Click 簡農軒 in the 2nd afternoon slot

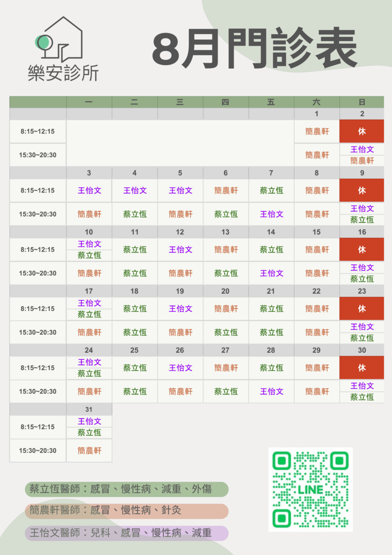point(362,161)
